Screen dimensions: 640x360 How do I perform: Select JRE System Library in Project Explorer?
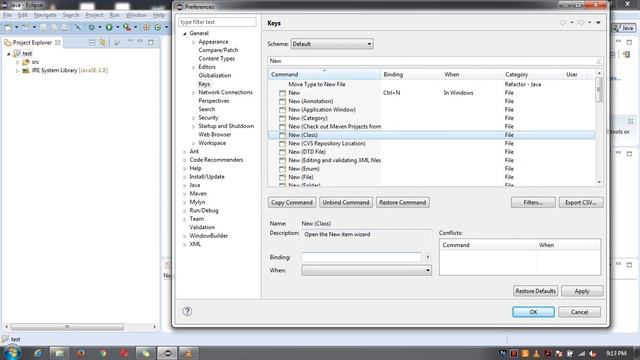65,70
